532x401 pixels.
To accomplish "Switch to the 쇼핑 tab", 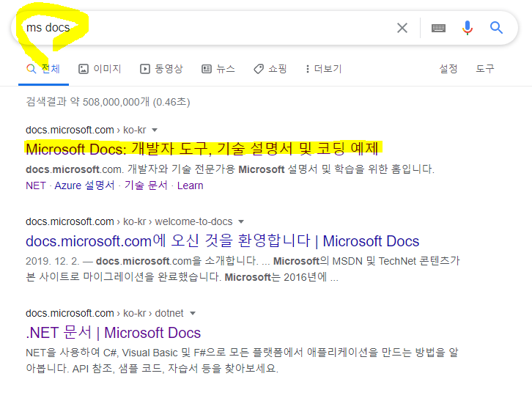I will pyautogui.click(x=270, y=69).
